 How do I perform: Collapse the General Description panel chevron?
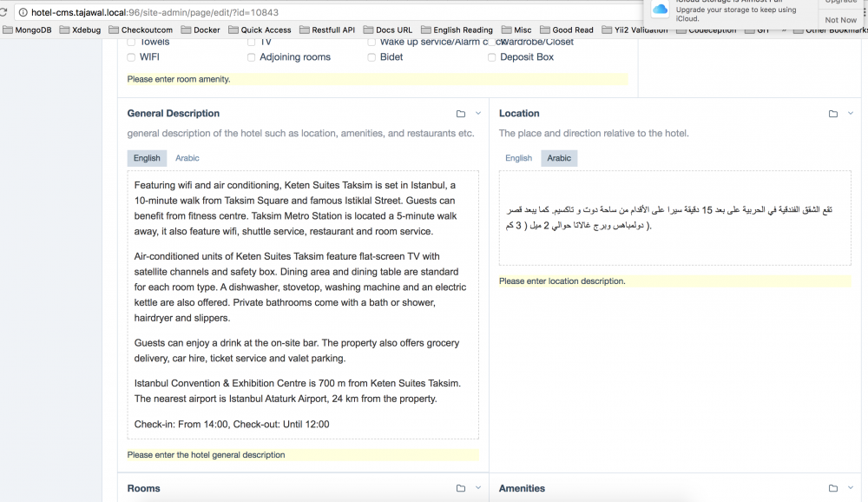click(478, 113)
